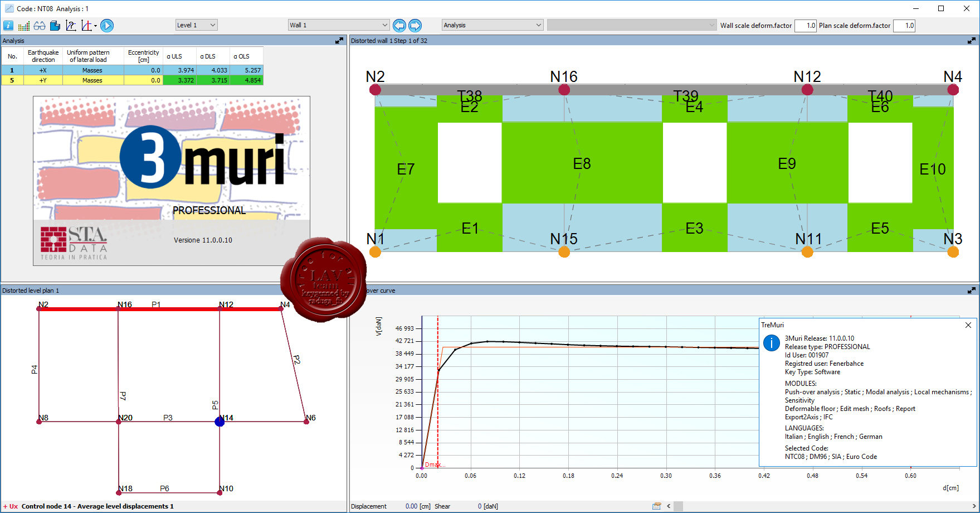Click the pushover curve with red line icon

(86, 26)
